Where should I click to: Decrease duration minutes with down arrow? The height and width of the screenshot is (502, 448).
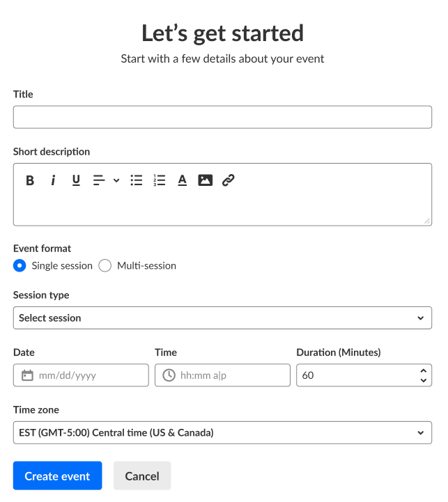(423, 380)
